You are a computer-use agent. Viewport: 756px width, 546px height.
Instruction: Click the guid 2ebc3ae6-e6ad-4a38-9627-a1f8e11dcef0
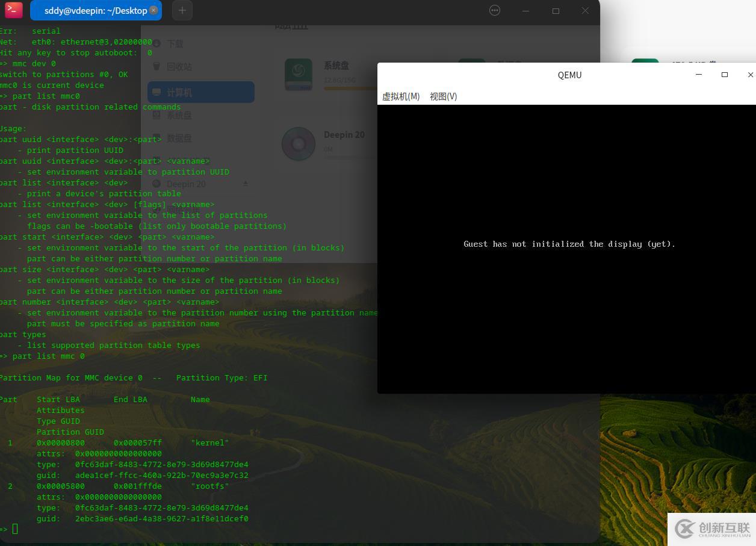[161, 518]
